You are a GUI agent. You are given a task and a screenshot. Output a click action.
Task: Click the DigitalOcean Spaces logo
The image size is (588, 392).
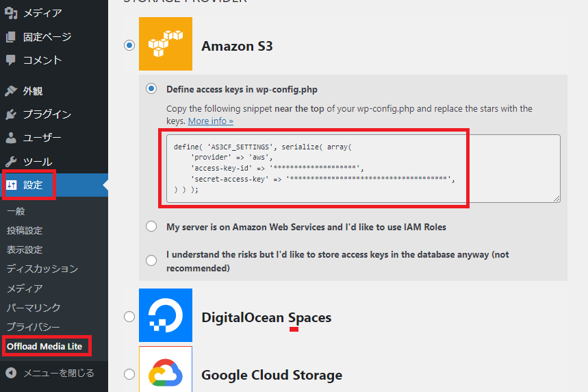(166, 315)
